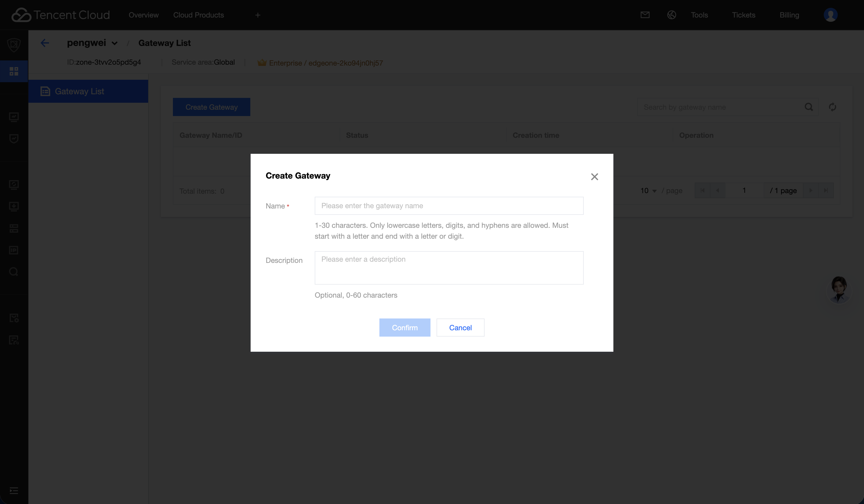
Task: Go to the previous page
Action: click(x=717, y=190)
